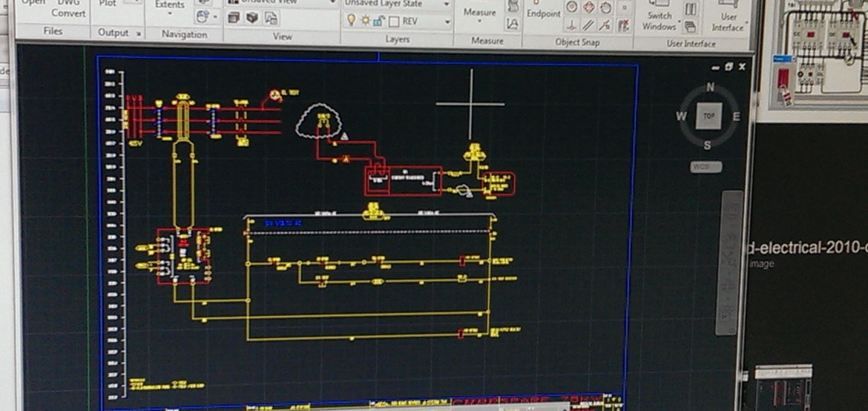
Task: Toggle the layer lock padlock icon
Action: (x=379, y=21)
